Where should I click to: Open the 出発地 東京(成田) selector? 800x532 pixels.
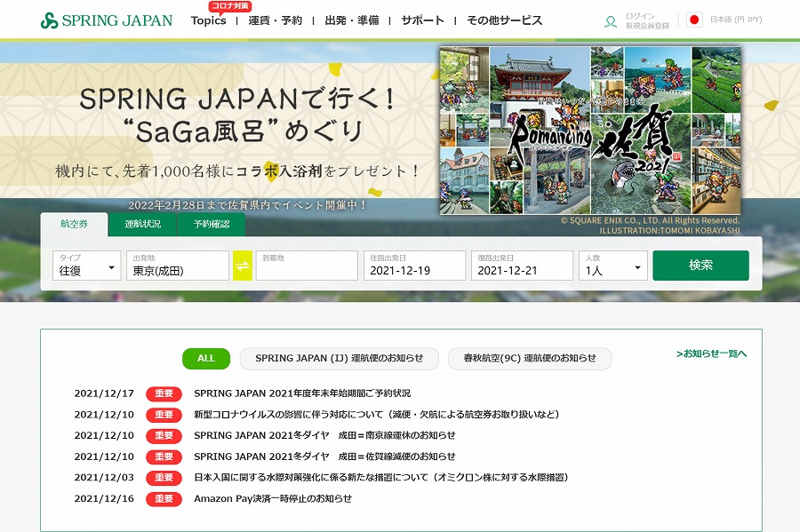(x=178, y=266)
